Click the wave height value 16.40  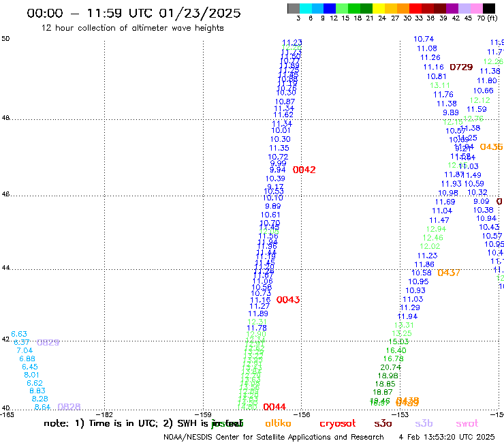[x=396, y=350]
